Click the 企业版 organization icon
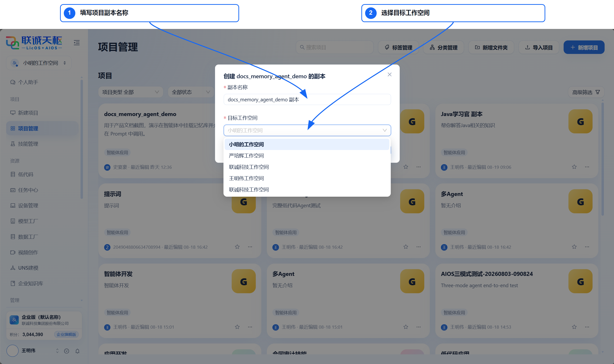 pos(14,320)
